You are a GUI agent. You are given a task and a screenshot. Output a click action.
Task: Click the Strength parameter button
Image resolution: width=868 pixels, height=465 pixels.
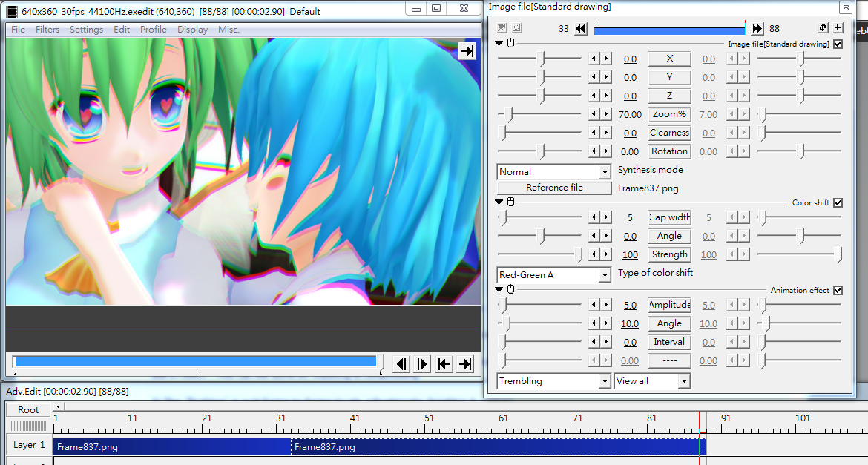pos(669,254)
